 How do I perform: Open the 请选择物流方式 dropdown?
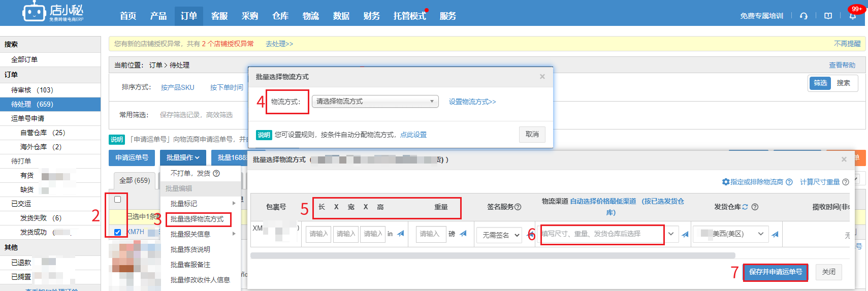(x=375, y=102)
